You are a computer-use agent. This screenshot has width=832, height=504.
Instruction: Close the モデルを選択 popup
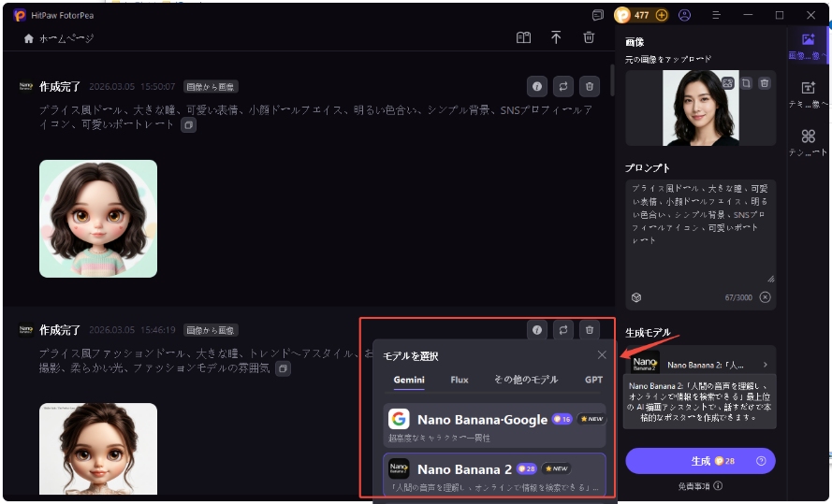(602, 355)
